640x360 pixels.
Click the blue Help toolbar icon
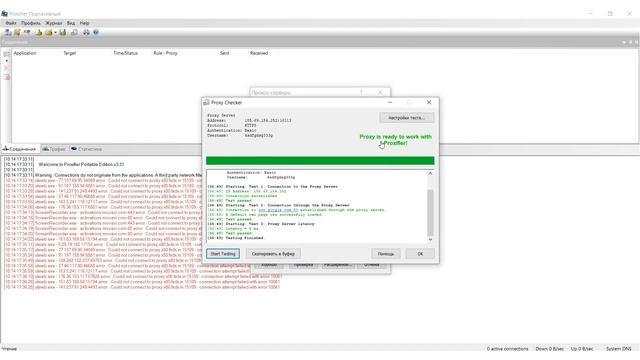coord(96,32)
